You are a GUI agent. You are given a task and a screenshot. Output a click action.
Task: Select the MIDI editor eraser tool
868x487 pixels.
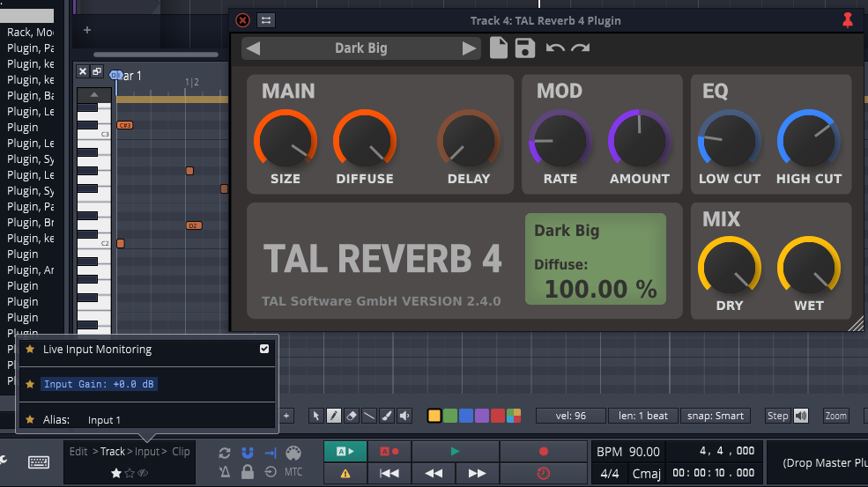351,416
